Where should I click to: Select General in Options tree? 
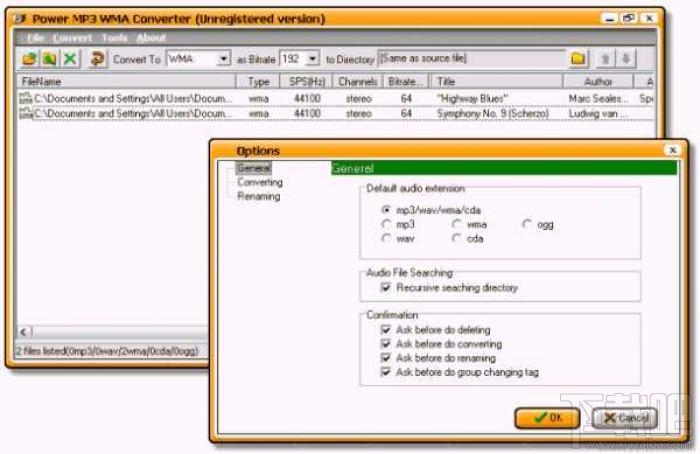point(254,168)
